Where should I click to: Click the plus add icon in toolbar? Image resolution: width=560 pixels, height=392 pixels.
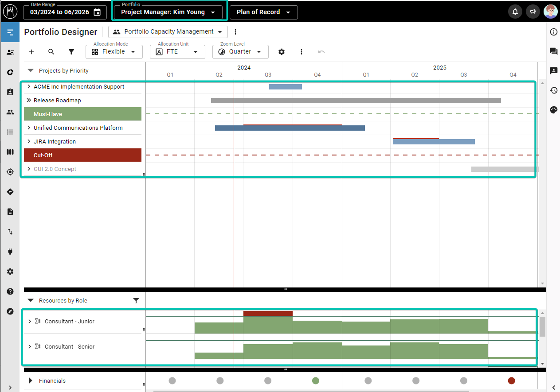pyautogui.click(x=31, y=52)
